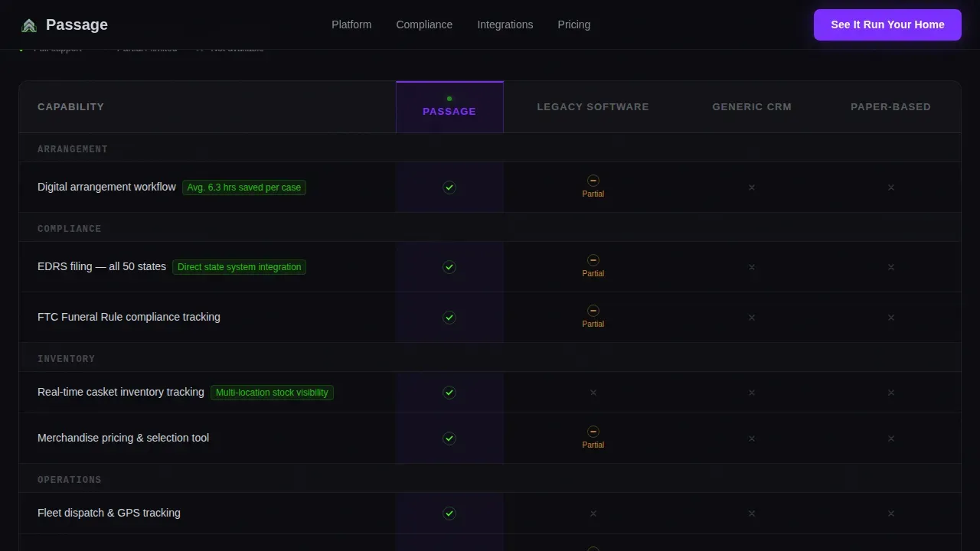Open the Compliance nav link
980x551 pixels.
click(424, 24)
